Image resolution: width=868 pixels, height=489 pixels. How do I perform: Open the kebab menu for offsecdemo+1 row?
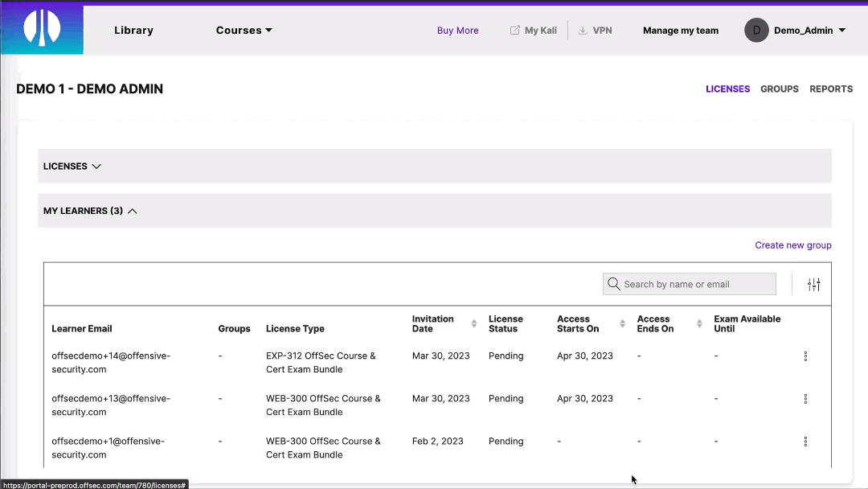[805, 441]
